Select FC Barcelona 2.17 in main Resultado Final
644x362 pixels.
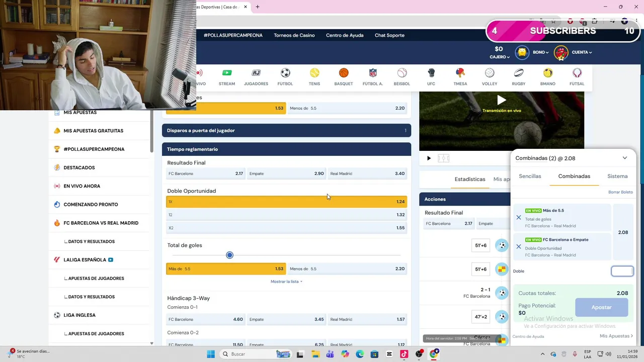tap(206, 173)
